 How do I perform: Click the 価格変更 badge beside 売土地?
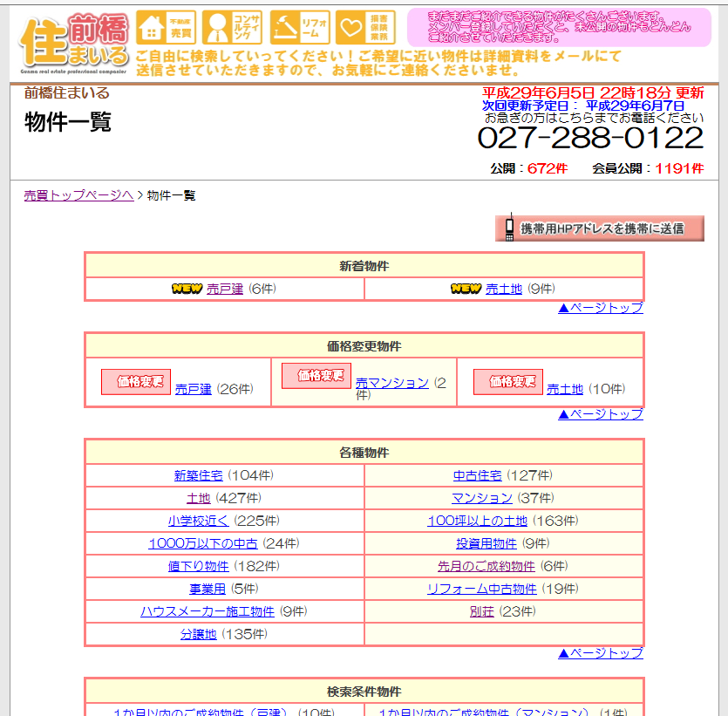(507, 382)
